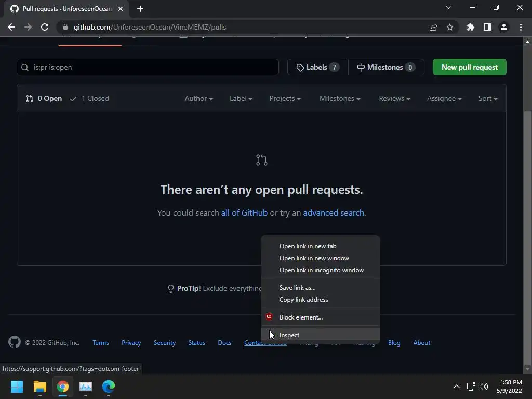The height and width of the screenshot is (399, 532).
Task: Close the Pull requests tab
Action: 121,9
